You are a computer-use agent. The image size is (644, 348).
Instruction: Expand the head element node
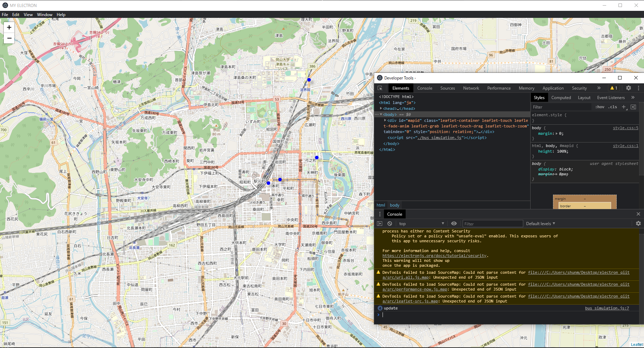click(x=381, y=109)
